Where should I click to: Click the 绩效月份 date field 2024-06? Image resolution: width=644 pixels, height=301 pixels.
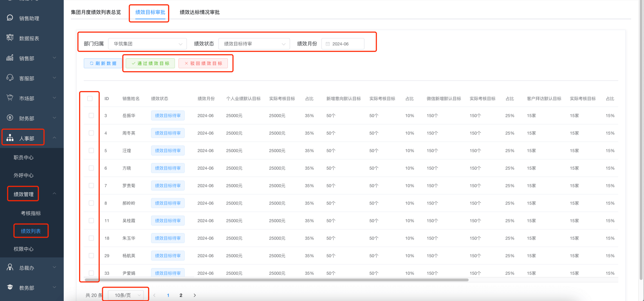pos(343,44)
